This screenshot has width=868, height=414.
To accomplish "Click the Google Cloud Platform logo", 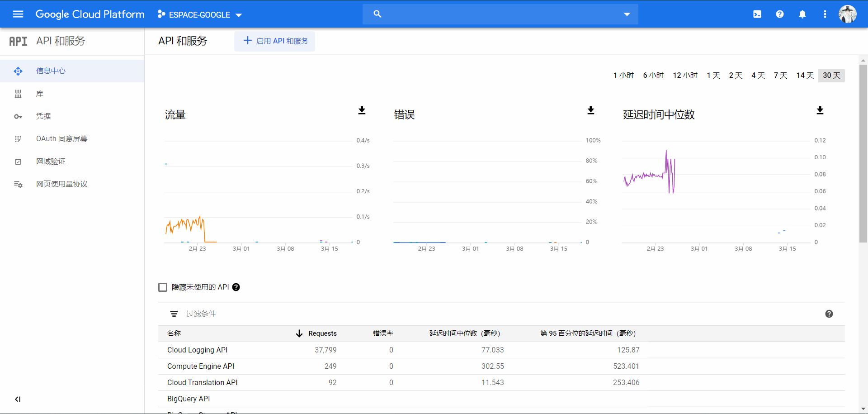I will click(x=90, y=14).
